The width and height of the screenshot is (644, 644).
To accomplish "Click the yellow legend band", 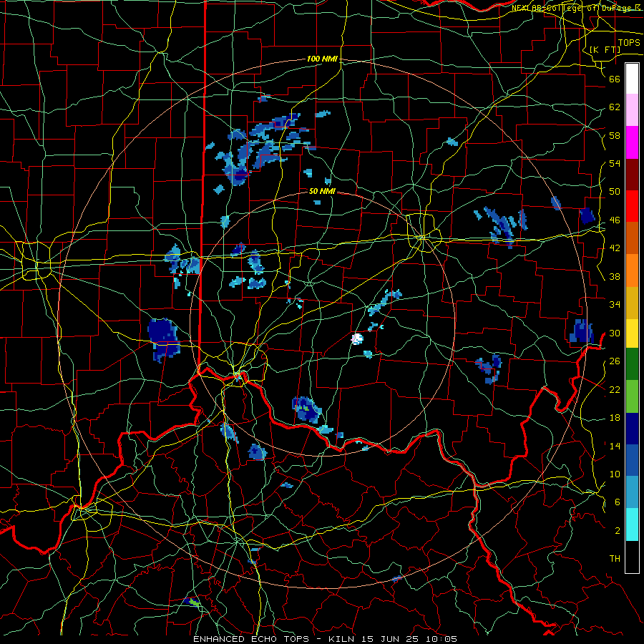I will point(632,333).
